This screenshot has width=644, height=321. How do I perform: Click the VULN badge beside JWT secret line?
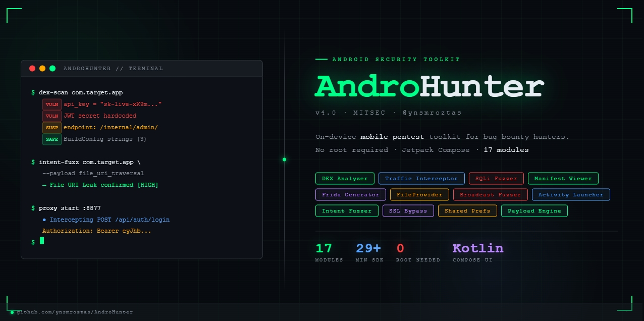point(51,116)
